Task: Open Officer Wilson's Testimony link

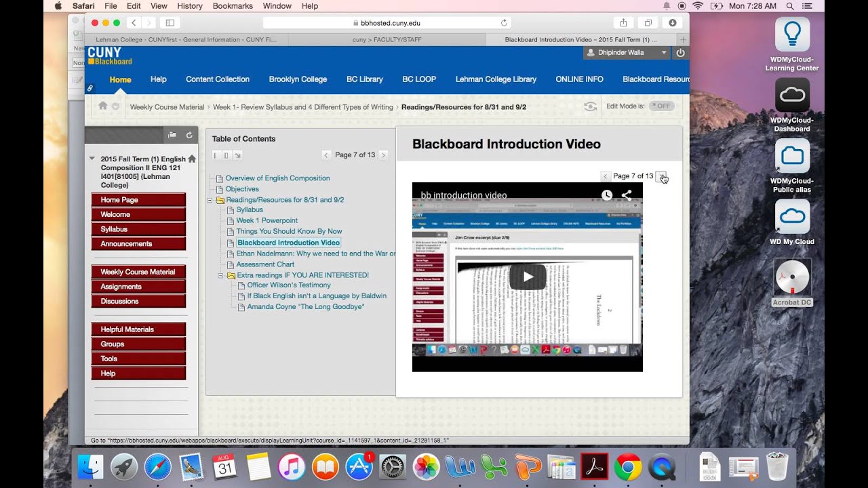Action: pyautogui.click(x=289, y=285)
